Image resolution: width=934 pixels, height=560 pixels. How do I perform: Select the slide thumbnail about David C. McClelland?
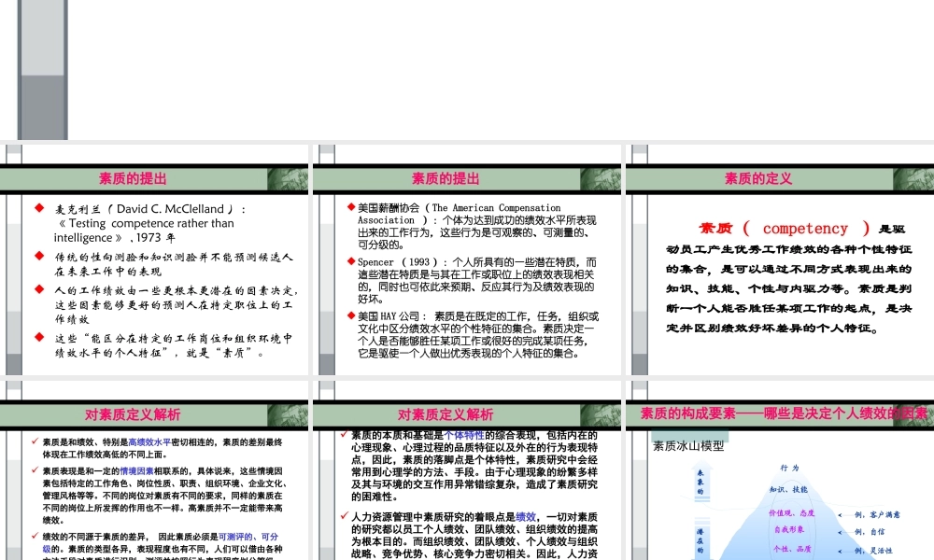pos(154,260)
